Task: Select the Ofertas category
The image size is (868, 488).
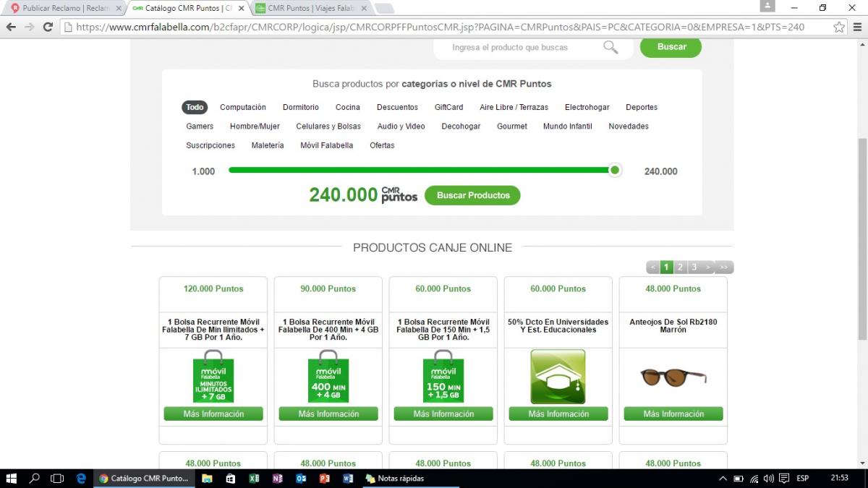Action: pyautogui.click(x=382, y=145)
